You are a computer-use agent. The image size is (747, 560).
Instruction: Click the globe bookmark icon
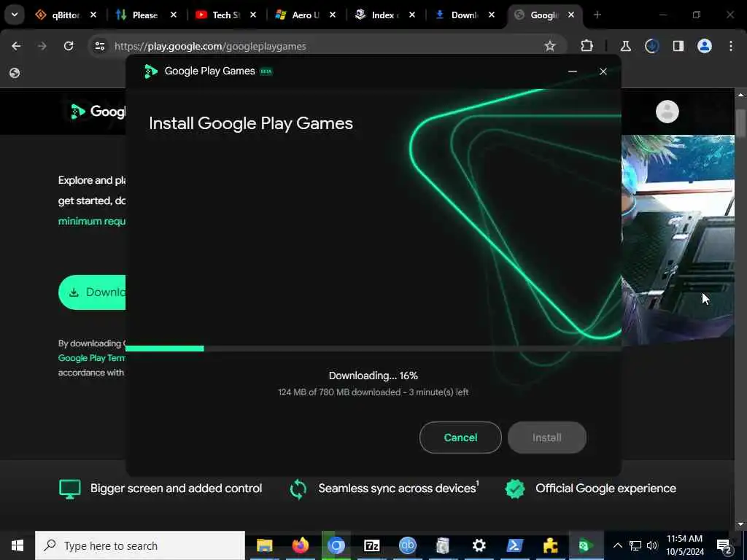pyautogui.click(x=15, y=73)
